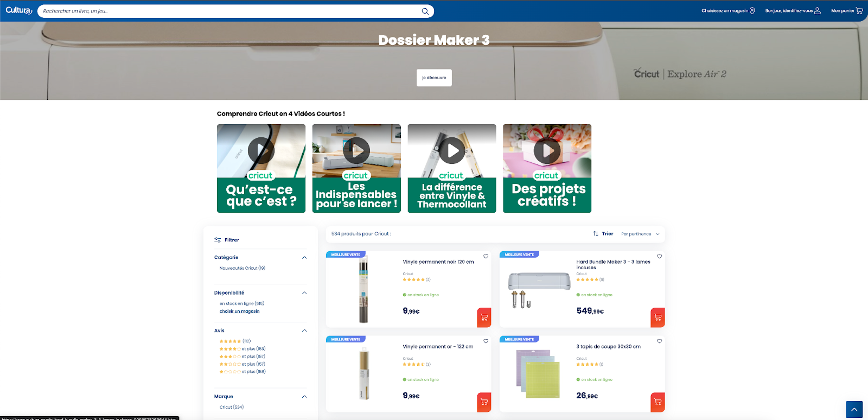Add Hard Bundle Maker 3 to cart
Viewport: 868px width, 420px height.
pyautogui.click(x=658, y=317)
